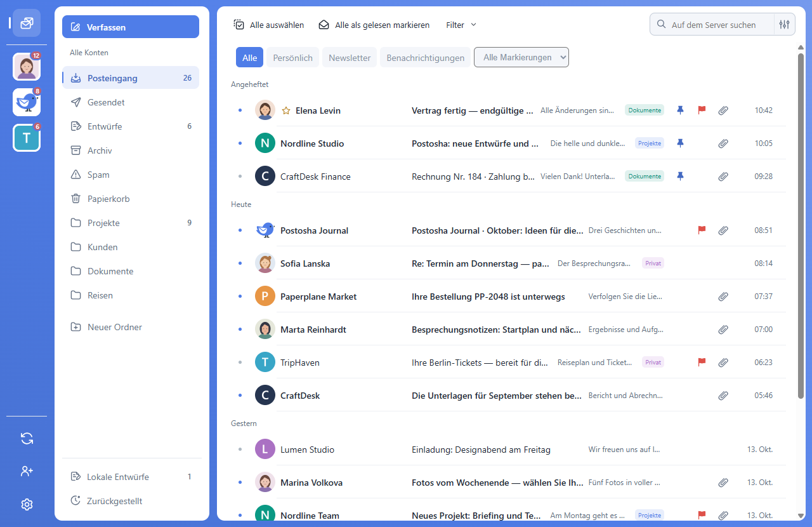The height and width of the screenshot is (527, 812).
Task: Click the paperclip on the Marta Reinhardt email
Action: (723, 330)
